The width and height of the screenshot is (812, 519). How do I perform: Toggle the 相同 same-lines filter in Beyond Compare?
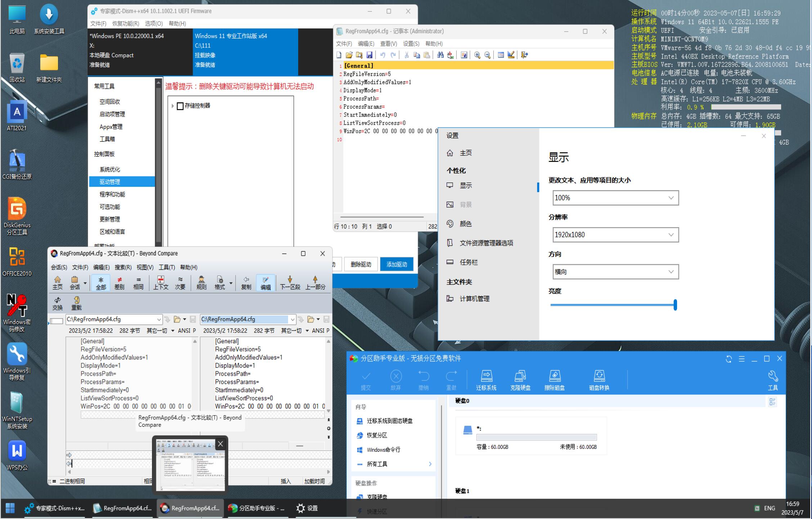click(x=138, y=283)
